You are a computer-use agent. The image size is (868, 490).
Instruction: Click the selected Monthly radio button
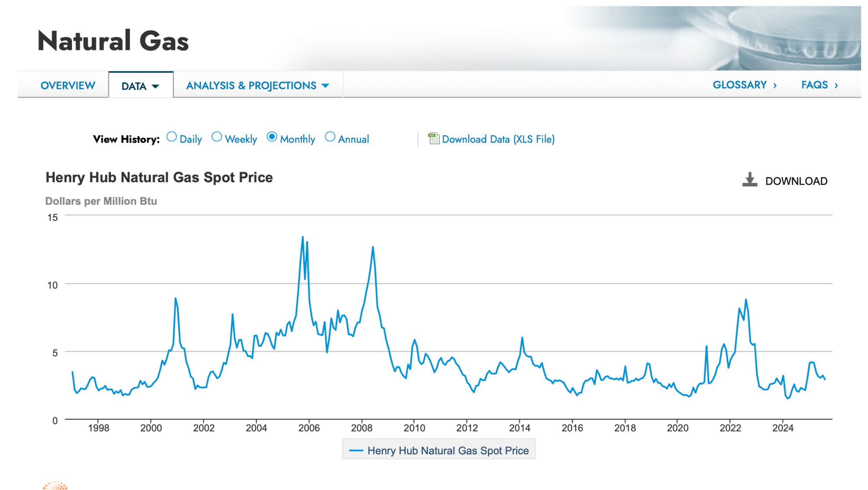coord(272,137)
